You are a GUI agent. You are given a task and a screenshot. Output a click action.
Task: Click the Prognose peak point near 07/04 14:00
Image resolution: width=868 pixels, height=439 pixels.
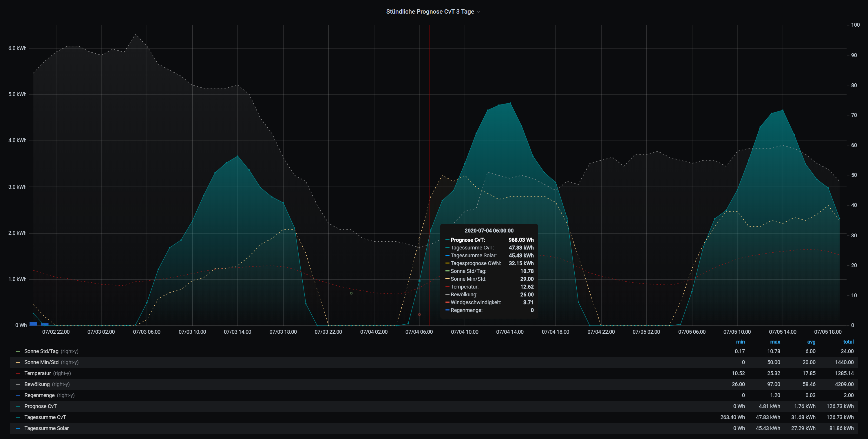510,103
